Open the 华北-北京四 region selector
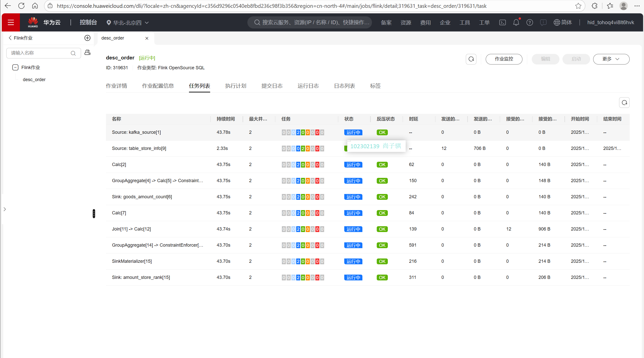Image resolution: width=644 pixels, height=358 pixels. tap(128, 23)
